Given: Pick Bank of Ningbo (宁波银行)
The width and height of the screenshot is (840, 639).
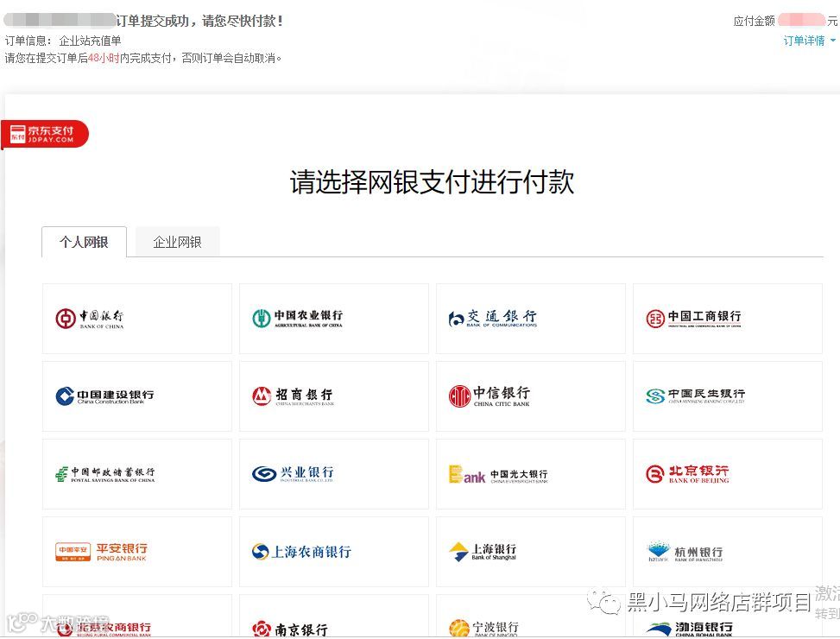Looking at the screenshot, I should (x=531, y=617).
